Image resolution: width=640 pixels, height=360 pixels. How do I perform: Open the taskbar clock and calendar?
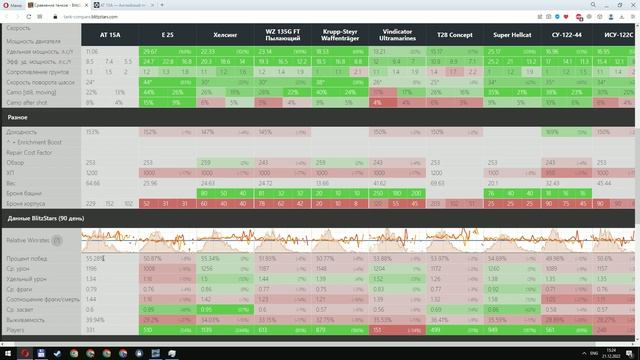[611, 353]
